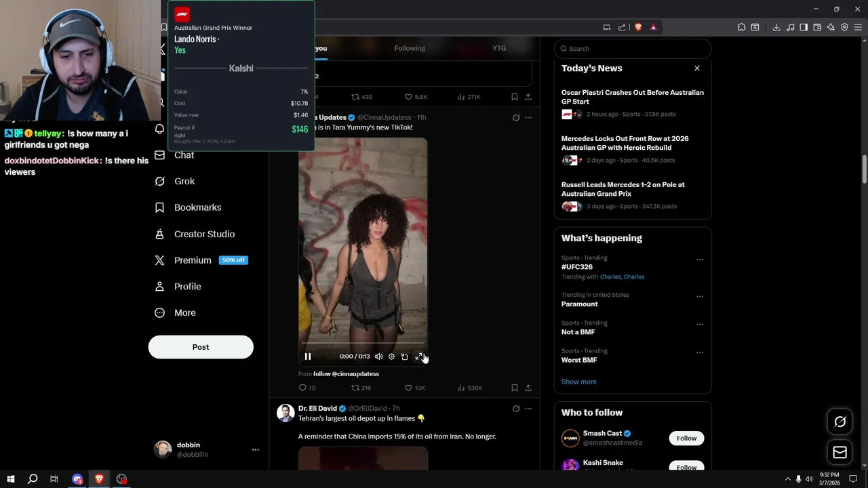
Task: Click the Search field on X
Action: [633, 49]
